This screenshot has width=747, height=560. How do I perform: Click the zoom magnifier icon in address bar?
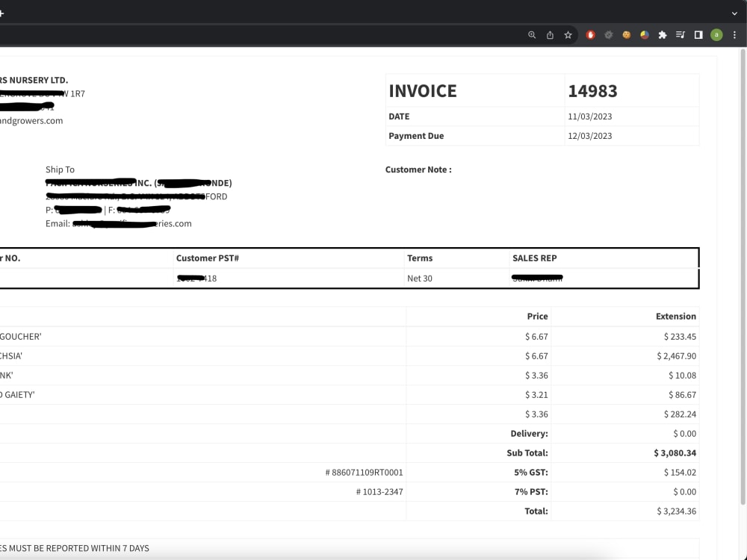[532, 35]
